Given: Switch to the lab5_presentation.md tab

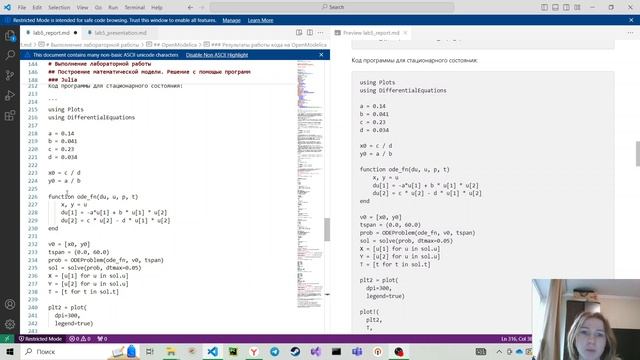Looking at the screenshot, I should 120,33.
